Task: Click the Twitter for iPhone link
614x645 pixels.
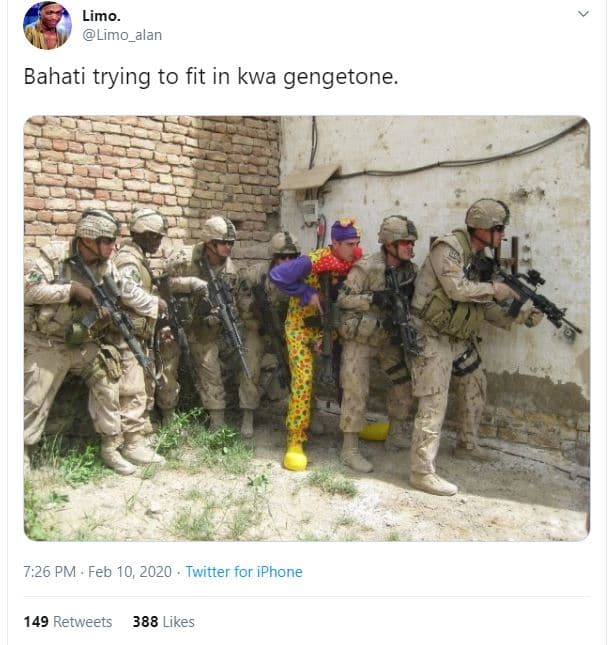Action: [244, 572]
